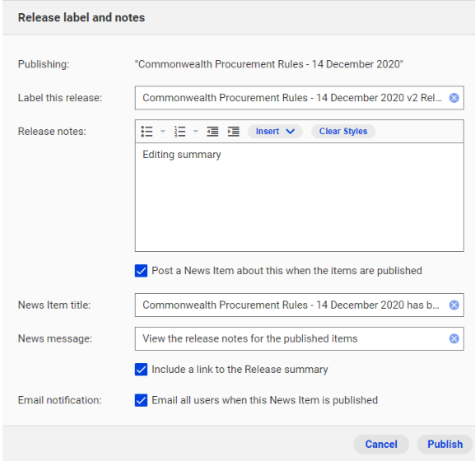Decrease indent in release notes toolbar
Screen dimensions: 476x461
[x=212, y=132]
